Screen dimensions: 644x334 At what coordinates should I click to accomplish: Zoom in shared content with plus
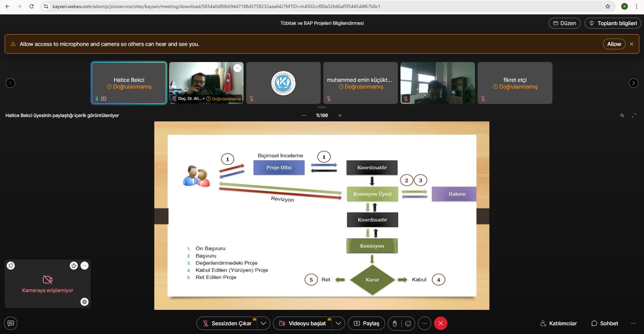pos(340,115)
